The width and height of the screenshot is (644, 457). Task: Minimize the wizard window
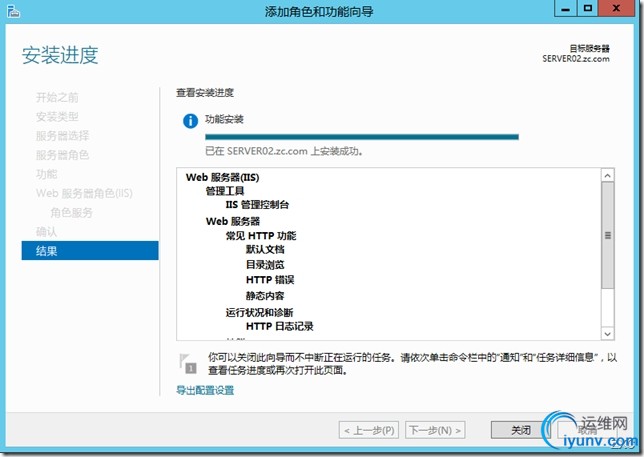point(566,9)
